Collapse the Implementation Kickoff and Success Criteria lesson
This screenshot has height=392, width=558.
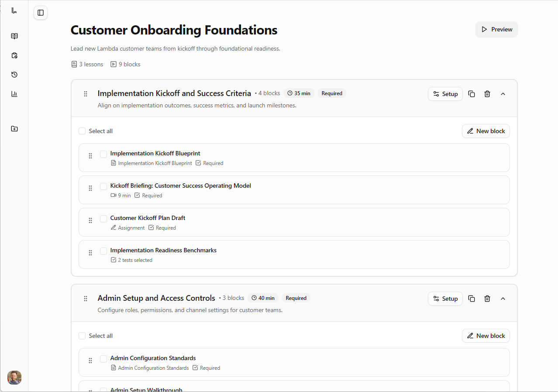(x=503, y=94)
